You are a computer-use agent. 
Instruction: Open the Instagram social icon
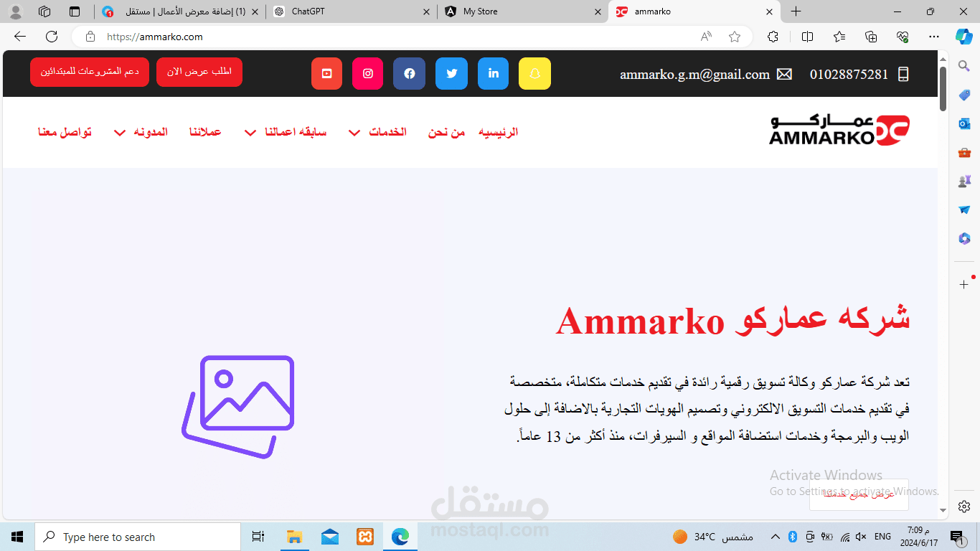367,73
